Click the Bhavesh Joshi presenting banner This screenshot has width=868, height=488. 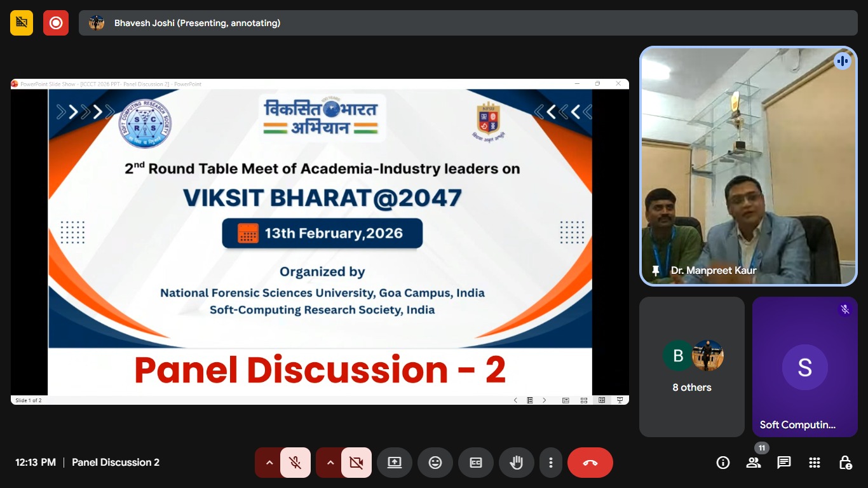click(468, 23)
